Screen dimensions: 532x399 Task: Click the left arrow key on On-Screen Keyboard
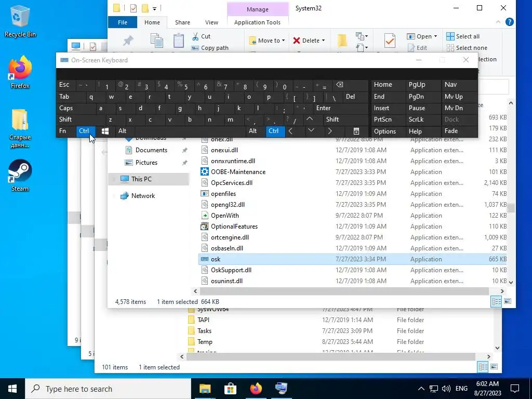[x=290, y=131]
